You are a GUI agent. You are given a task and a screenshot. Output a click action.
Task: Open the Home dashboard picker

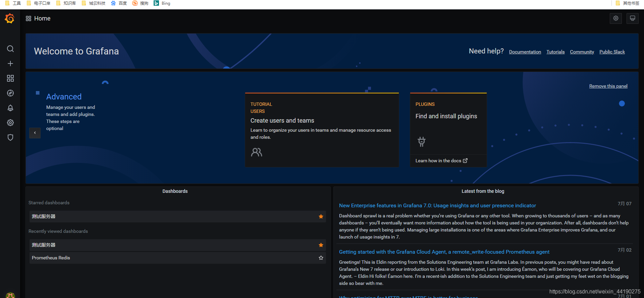[x=42, y=18]
